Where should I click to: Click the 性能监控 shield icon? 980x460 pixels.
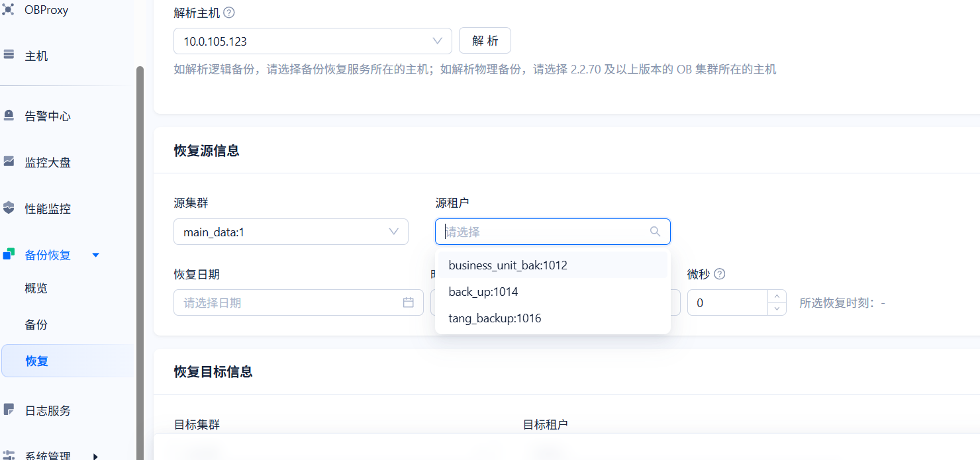[9, 208]
